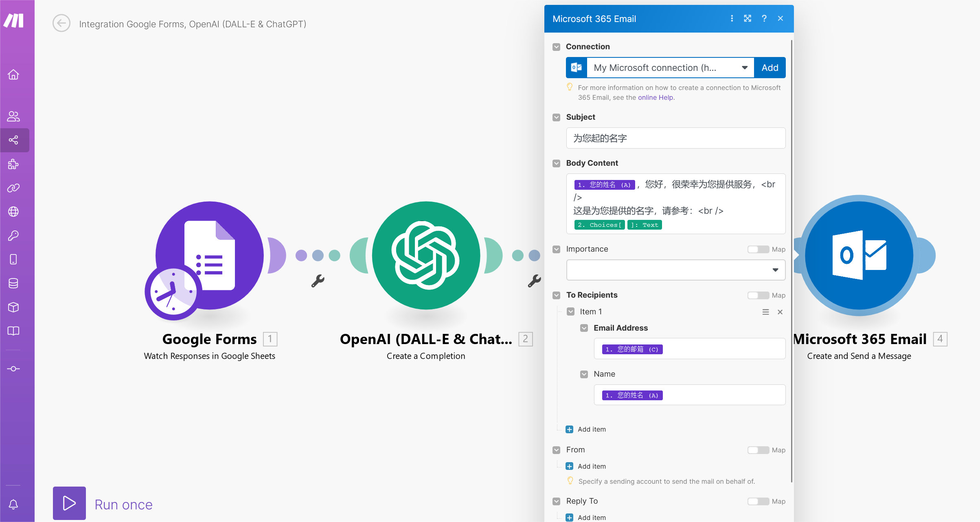Collapse the Body Content section
Screen dimensions: 980x522
pos(557,163)
